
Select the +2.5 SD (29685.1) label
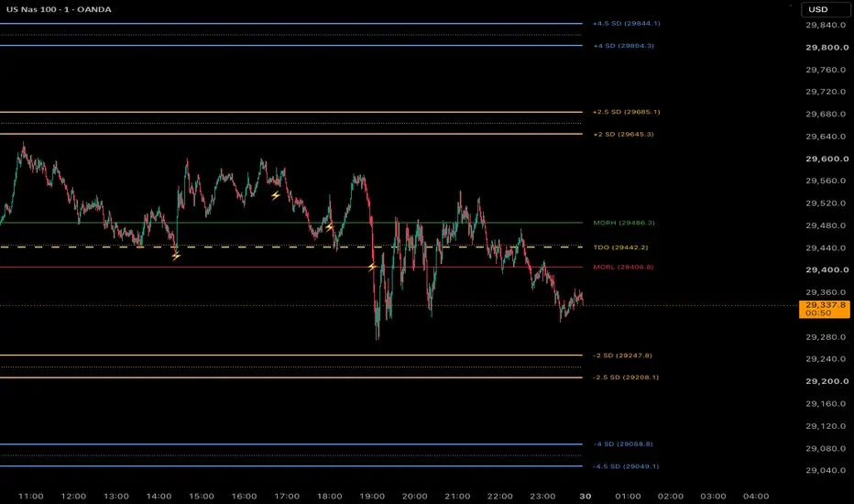pos(627,112)
